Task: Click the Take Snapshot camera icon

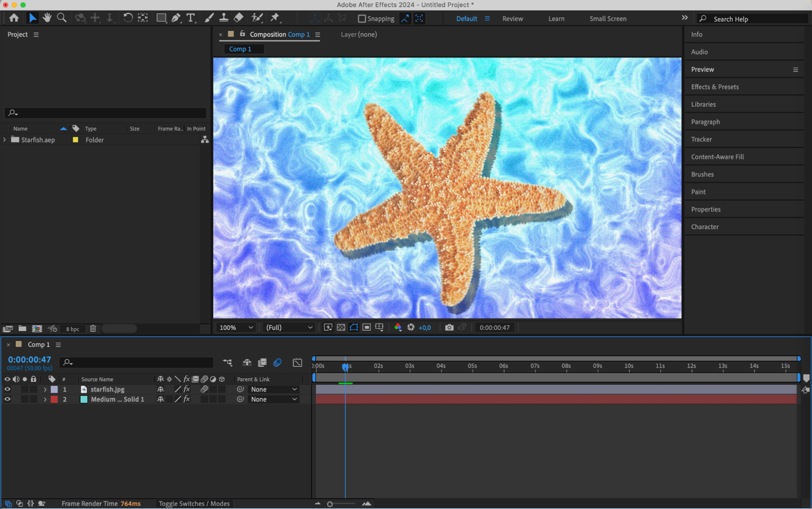Action: pyautogui.click(x=449, y=327)
